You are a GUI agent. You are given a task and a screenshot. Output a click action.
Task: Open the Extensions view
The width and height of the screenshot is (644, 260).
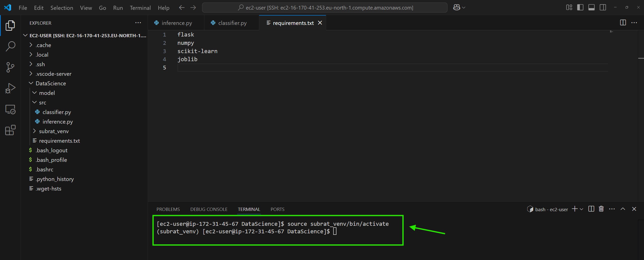point(10,130)
